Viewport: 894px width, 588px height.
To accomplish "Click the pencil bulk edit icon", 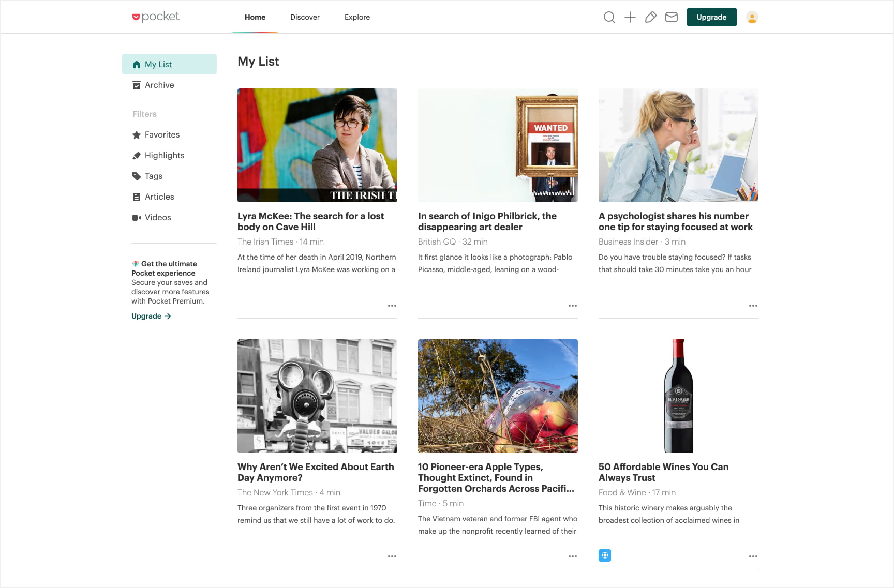I will [x=651, y=17].
